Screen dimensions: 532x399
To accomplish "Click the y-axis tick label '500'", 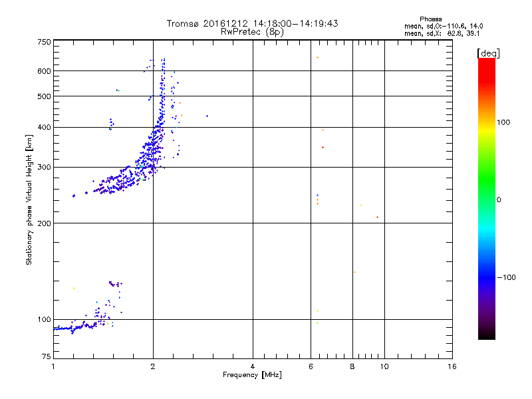I will pyautogui.click(x=44, y=96).
